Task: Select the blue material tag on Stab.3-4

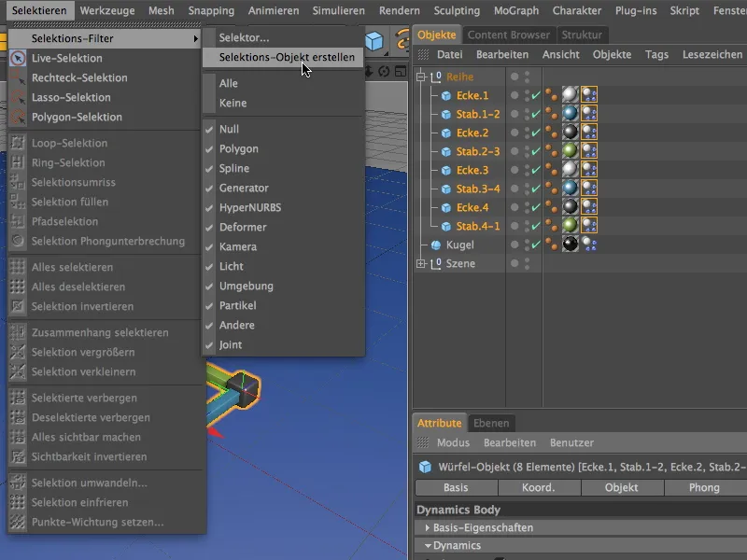Action: point(570,189)
